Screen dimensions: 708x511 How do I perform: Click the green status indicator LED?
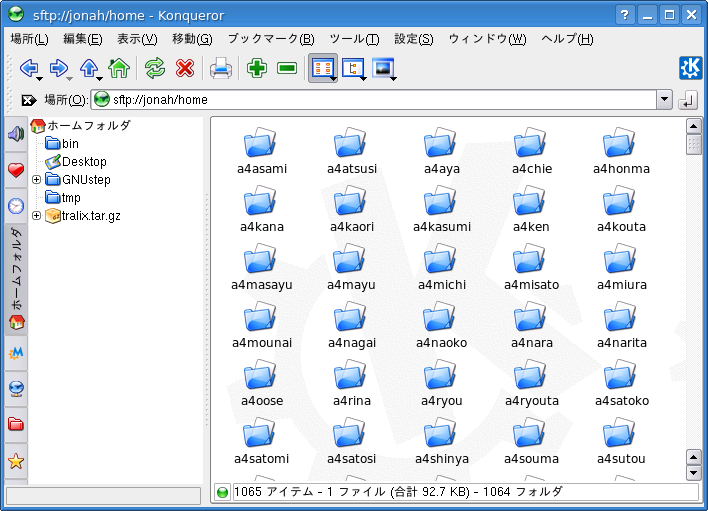[x=222, y=492]
